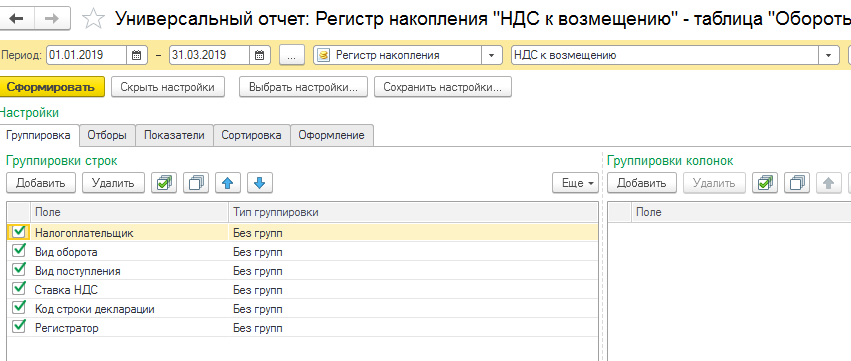Click the end date field 31.03.2019

click(209, 55)
